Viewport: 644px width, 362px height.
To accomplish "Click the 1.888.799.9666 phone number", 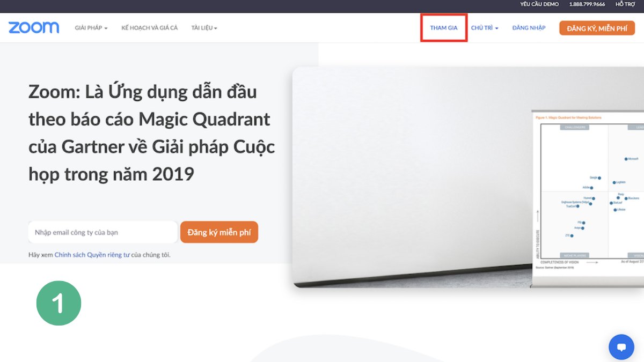I will point(587,4).
